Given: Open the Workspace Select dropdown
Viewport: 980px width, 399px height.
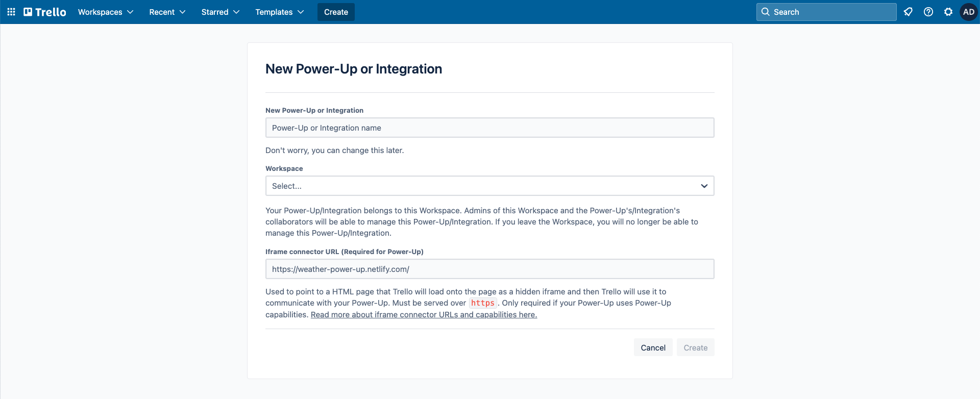Looking at the screenshot, I should pyautogui.click(x=490, y=186).
